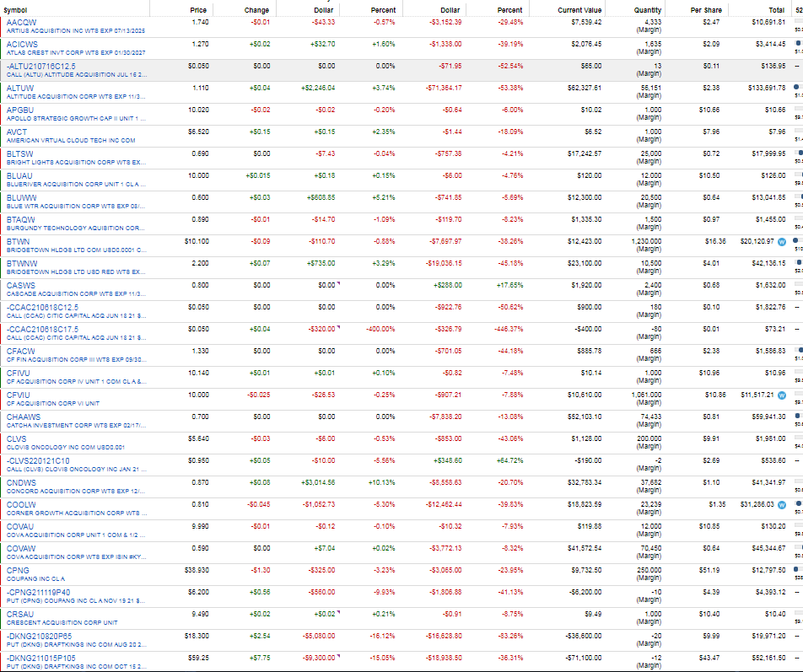Sort by the Total column header
This screenshot has height=672, width=803.
coord(776,10)
